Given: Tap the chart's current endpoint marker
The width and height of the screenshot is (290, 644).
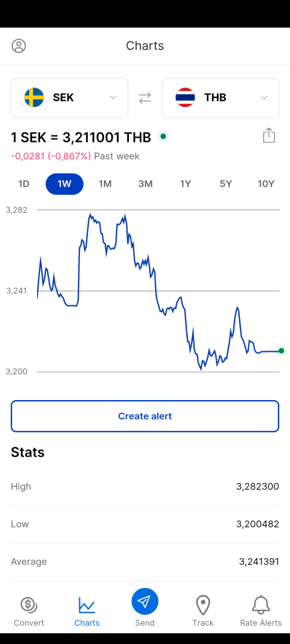Looking at the screenshot, I should pyautogui.click(x=282, y=351).
